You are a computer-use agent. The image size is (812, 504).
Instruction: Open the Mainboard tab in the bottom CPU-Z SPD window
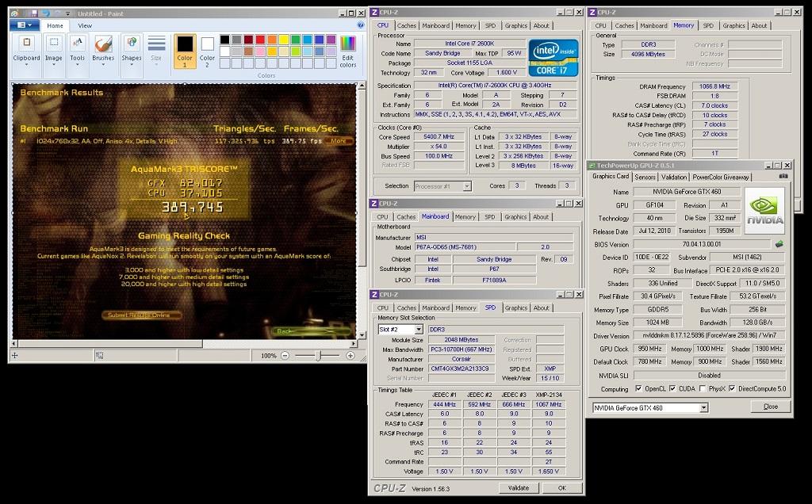435,308
